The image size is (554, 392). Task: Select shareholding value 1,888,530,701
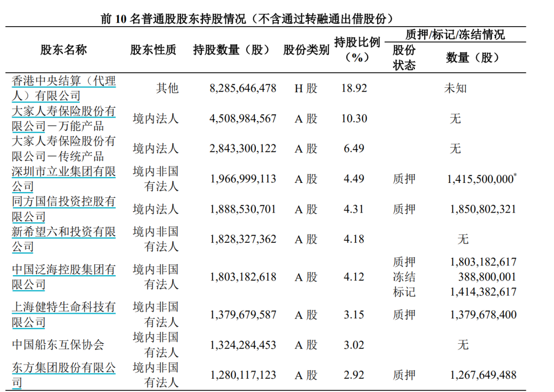[x=243, y=209]
